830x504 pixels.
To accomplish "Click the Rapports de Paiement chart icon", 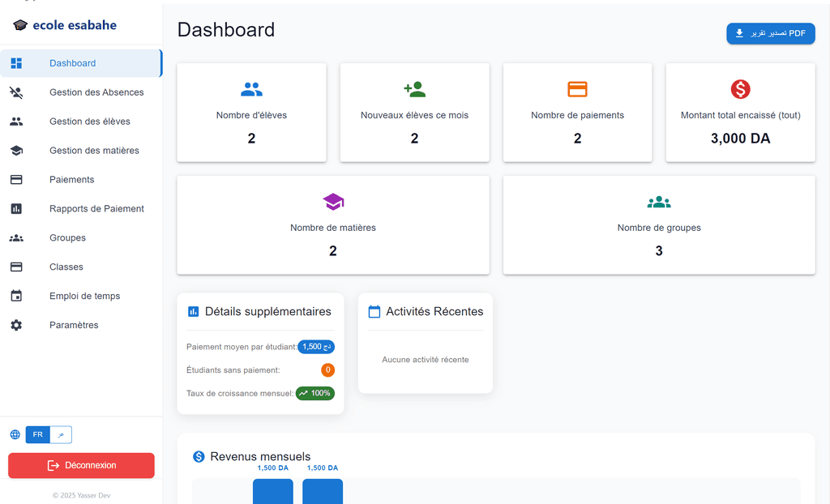I will pyautogui.click(x=16, y=209).
